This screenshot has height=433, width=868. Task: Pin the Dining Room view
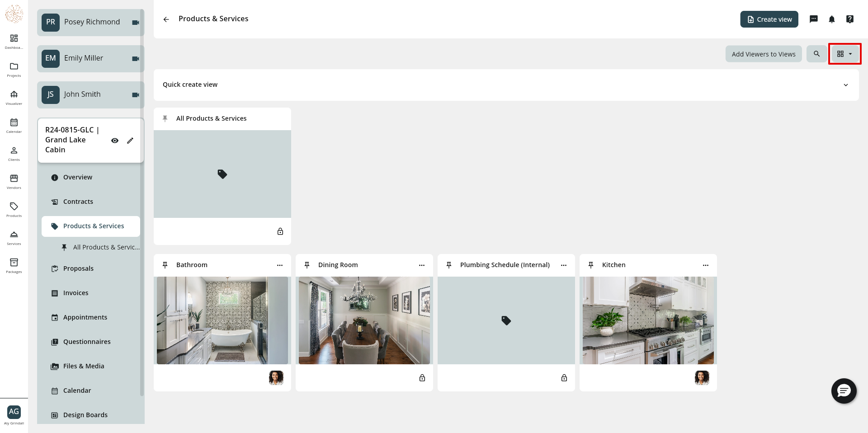tap(307, 265)
